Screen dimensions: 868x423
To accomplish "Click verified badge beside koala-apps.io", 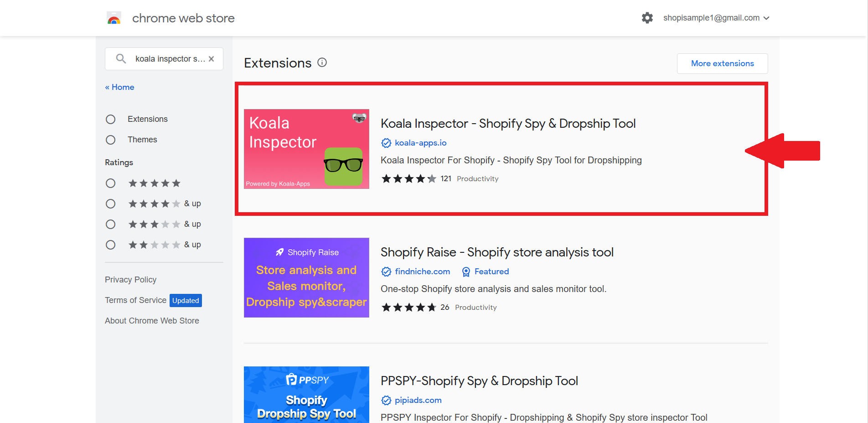I will (386, 143).
